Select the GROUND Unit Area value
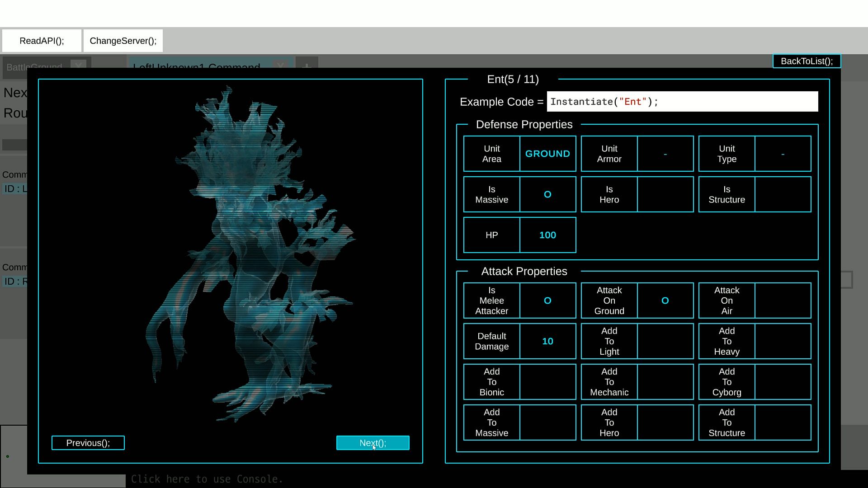The height and width of the screenshot is (488, 868). point(547,154)
